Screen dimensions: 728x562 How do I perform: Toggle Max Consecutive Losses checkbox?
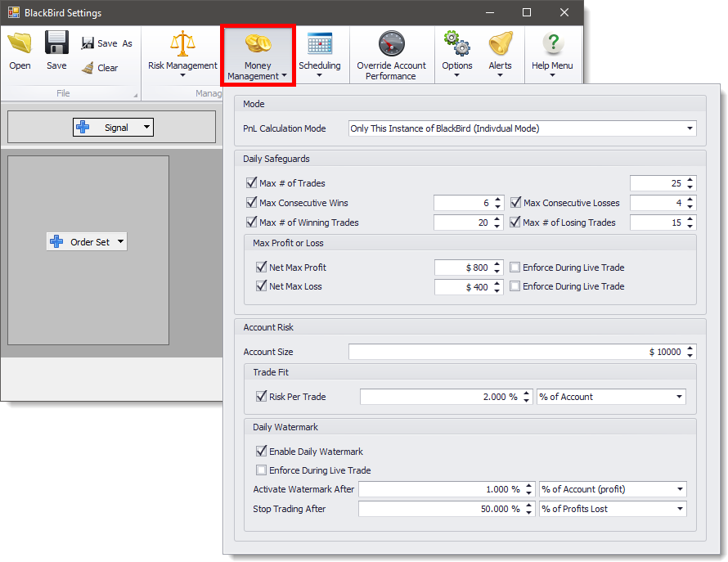click(x=515, y=202)
